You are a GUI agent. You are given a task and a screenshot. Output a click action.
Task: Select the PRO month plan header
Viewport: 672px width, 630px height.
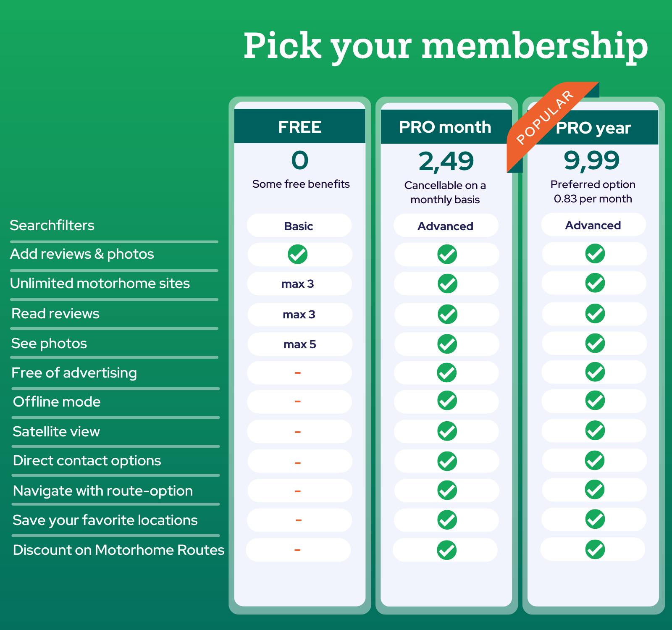pyautogui.click(x=446, y=127)
